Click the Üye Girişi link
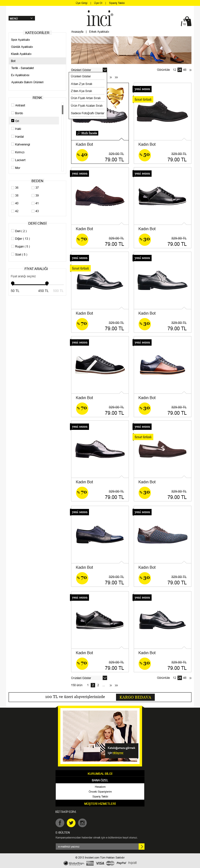This screenshot has height=868, width=200. (x=81, y=3)
